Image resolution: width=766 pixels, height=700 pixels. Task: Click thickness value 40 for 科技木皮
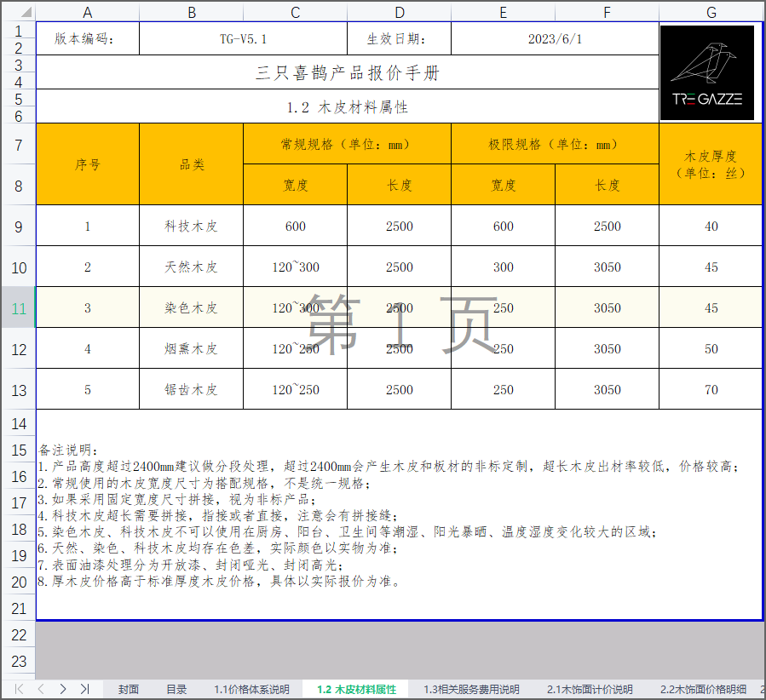pos(711,226)
